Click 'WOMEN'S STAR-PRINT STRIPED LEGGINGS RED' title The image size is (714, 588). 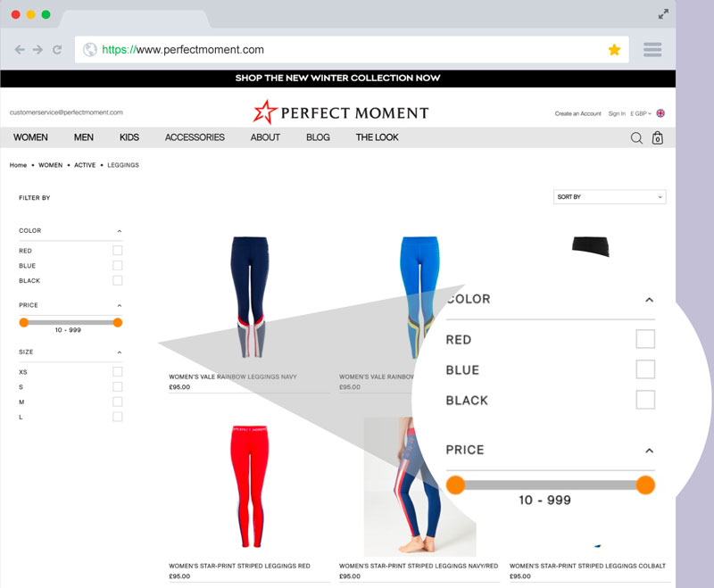pyautogui.click(x=239, y=566)
